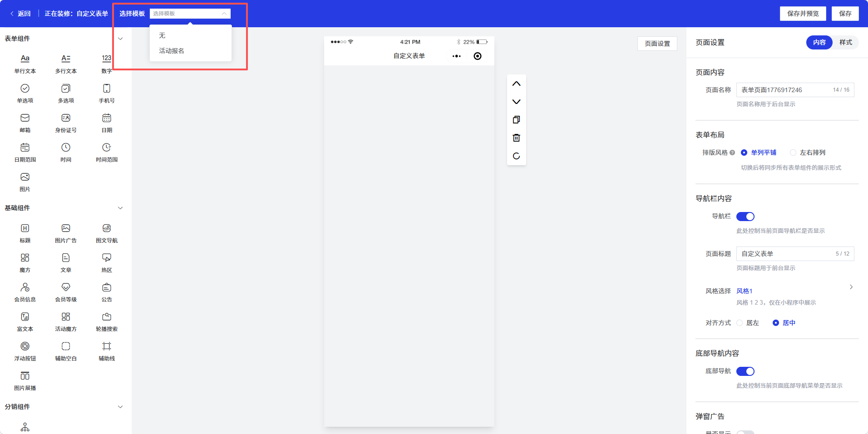868x434 pixels.
Task: Add the 邮箱 email component
Action: pos(25,123)
